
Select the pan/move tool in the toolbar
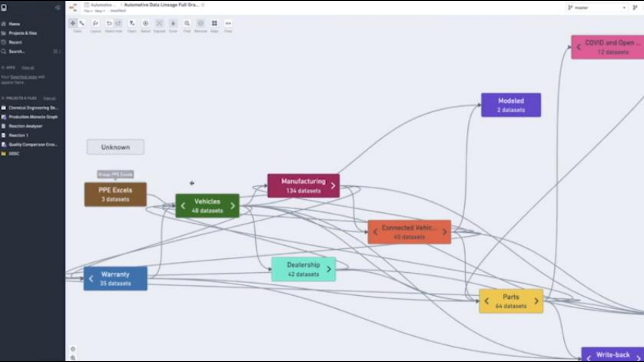(72, 23)
